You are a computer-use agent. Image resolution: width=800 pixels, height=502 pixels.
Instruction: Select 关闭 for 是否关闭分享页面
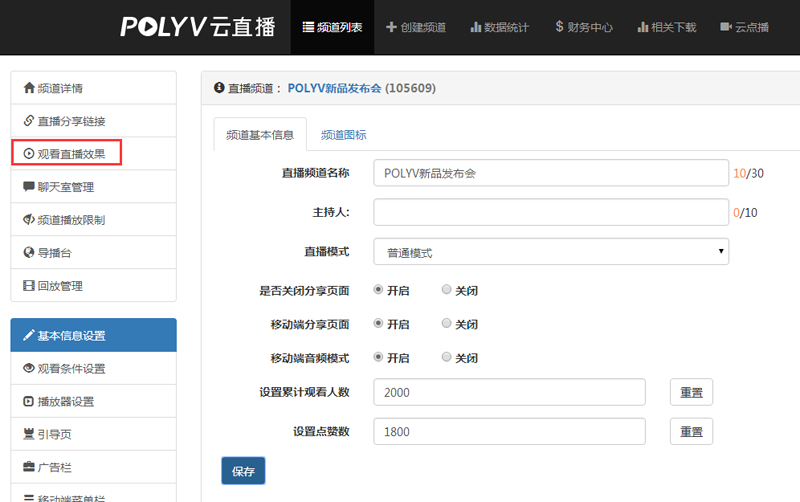tap(447, 290)
